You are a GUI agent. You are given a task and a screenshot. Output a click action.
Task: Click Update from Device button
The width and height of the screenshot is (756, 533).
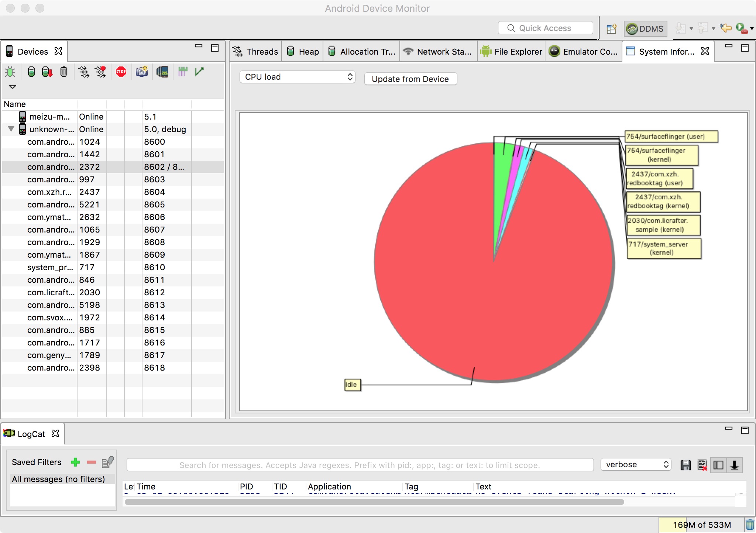410,79
